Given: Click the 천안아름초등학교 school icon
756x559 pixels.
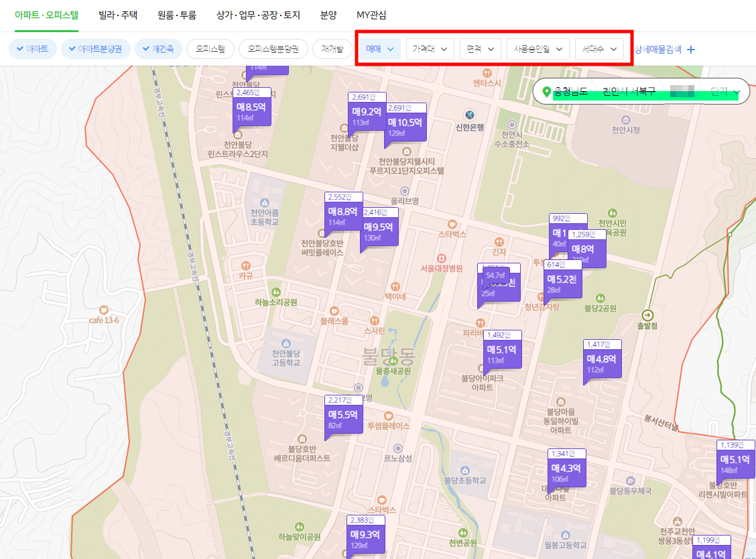Looking at the screenshot, I should 264,202.
